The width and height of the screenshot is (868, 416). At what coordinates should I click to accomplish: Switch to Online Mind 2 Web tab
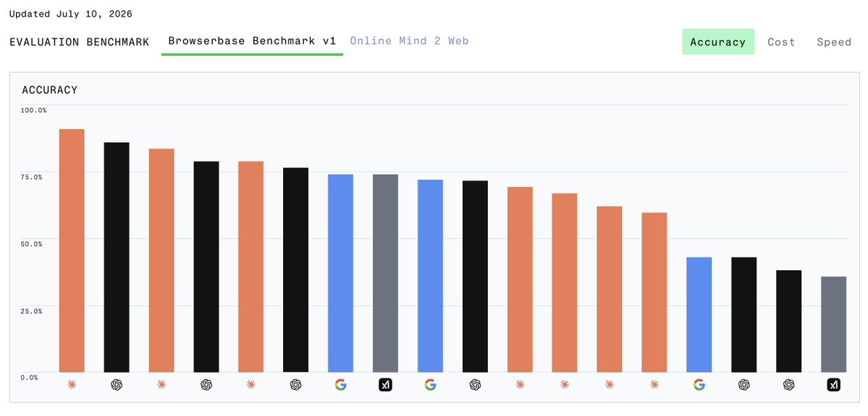[x=409, y=41]
